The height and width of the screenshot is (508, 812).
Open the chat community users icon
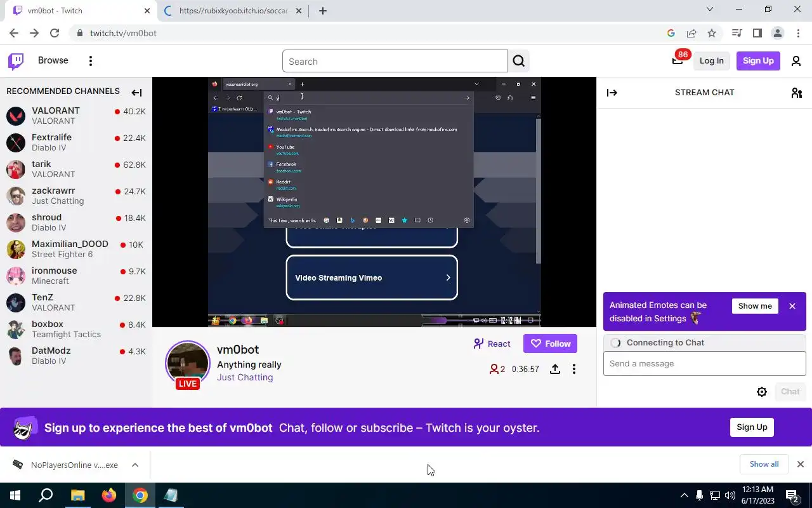pos(797,93)
